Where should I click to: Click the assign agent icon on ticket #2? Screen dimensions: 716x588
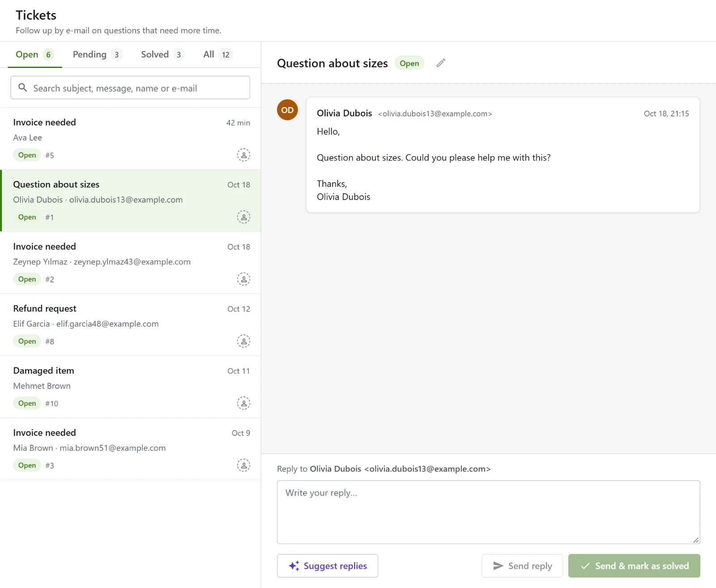(x=243, y=279)
